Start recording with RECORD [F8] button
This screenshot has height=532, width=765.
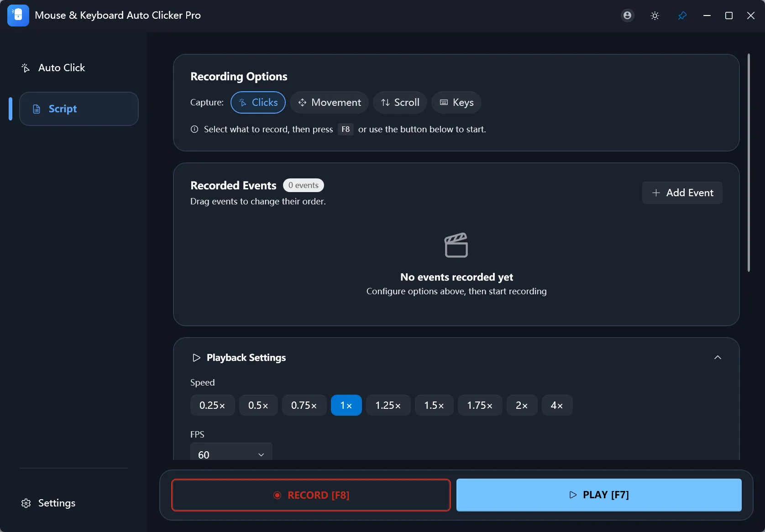pos(311,495)
